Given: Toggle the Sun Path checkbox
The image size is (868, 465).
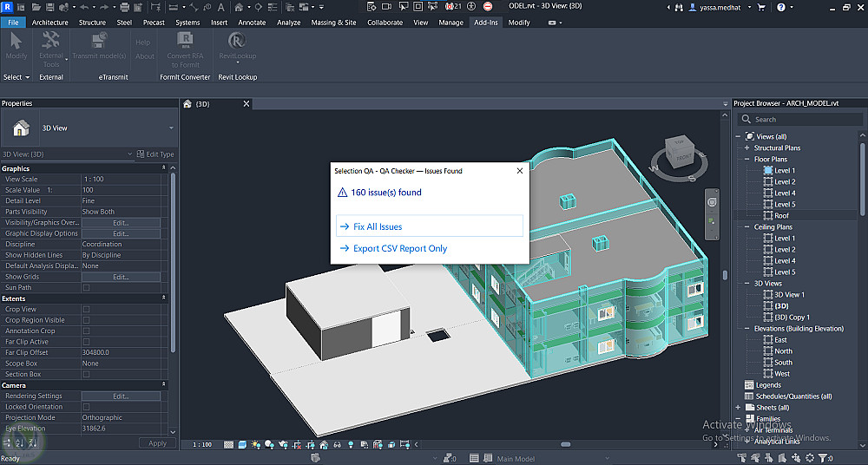Looking at the screenshot, I should click(x=86, y=288).
